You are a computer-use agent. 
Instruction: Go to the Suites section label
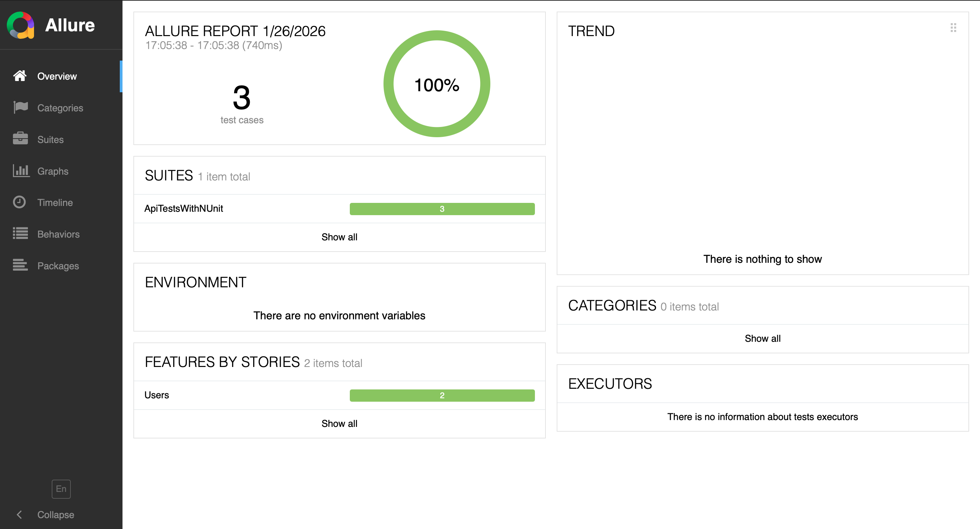click(x=51, y=139)
